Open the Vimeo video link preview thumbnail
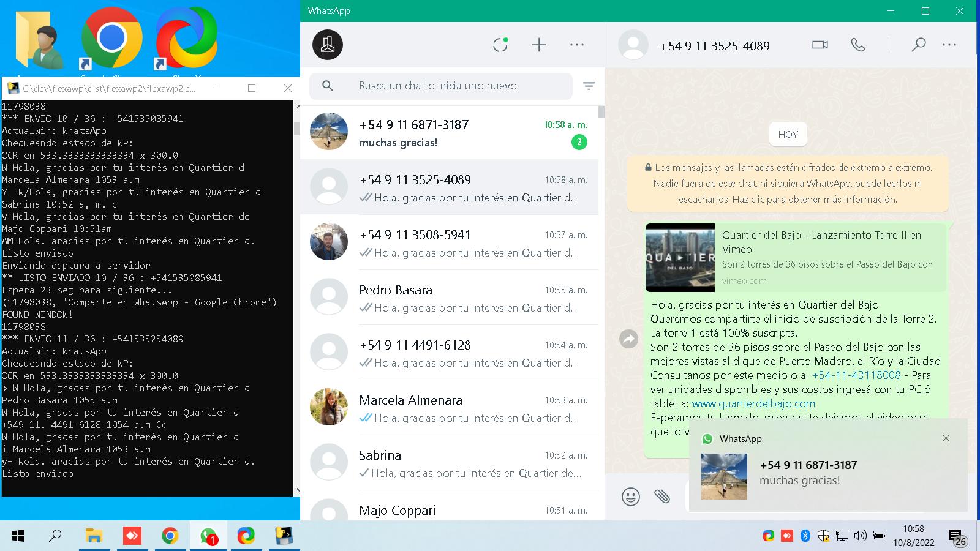 [680, 258]
